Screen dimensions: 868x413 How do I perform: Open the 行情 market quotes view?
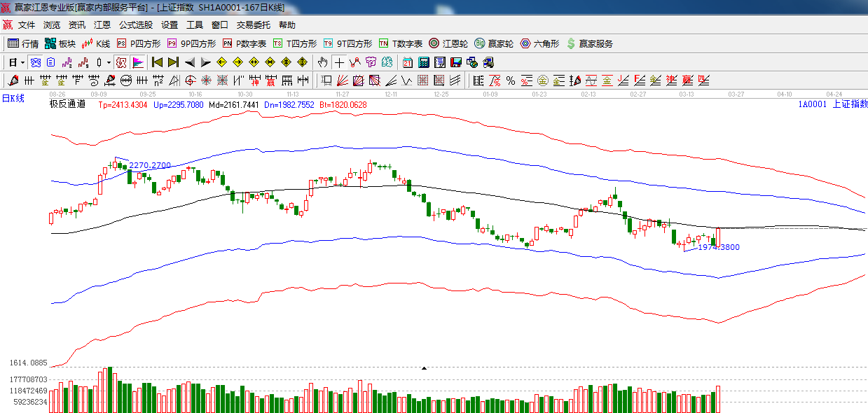(23, 43)
